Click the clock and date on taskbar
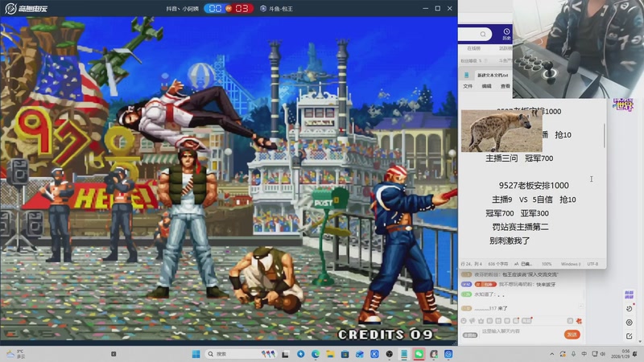This screenshot has width=644, height=362. 620,354
